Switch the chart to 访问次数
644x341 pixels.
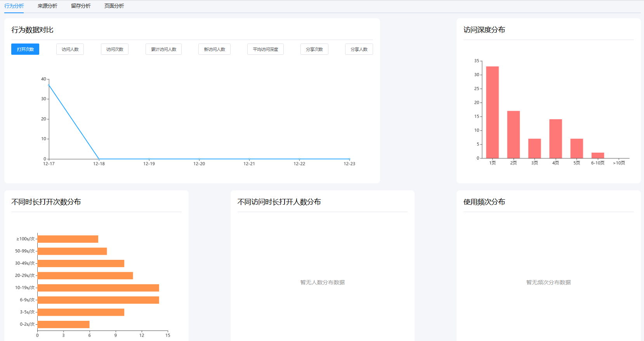click(x=115, y=49)
